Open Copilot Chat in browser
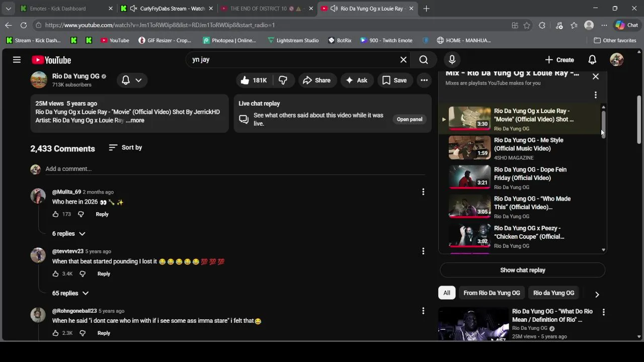Viewport: 644px width, 362px height. pos(627,25)
